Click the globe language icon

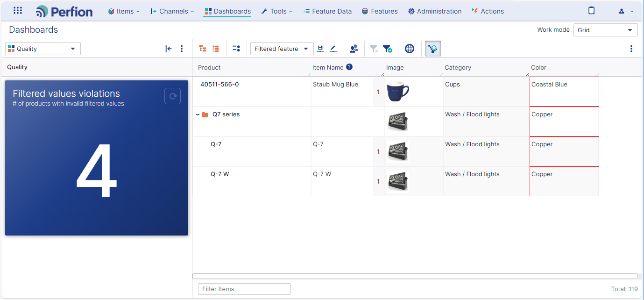point(410,49)
